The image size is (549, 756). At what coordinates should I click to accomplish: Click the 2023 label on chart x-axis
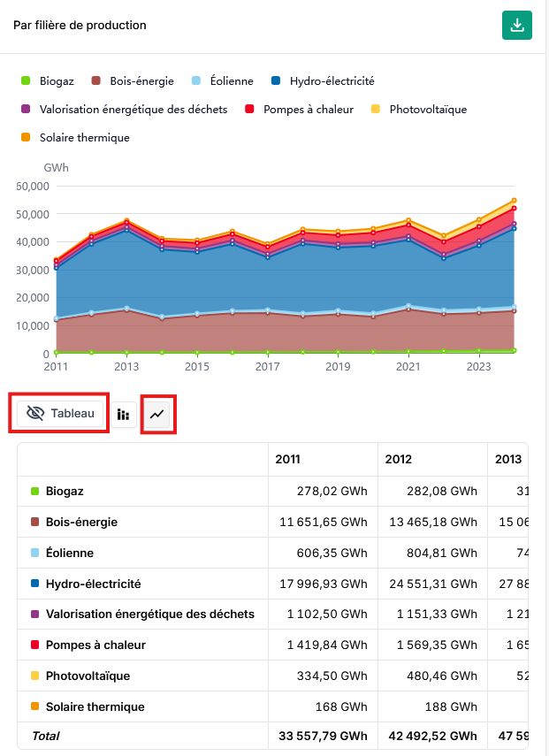click(x=478, y=367)
